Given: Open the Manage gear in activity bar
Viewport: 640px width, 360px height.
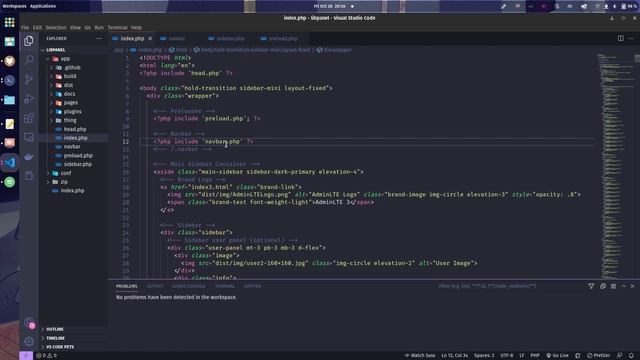Looking at the screenshot, I should click(29, 341).
